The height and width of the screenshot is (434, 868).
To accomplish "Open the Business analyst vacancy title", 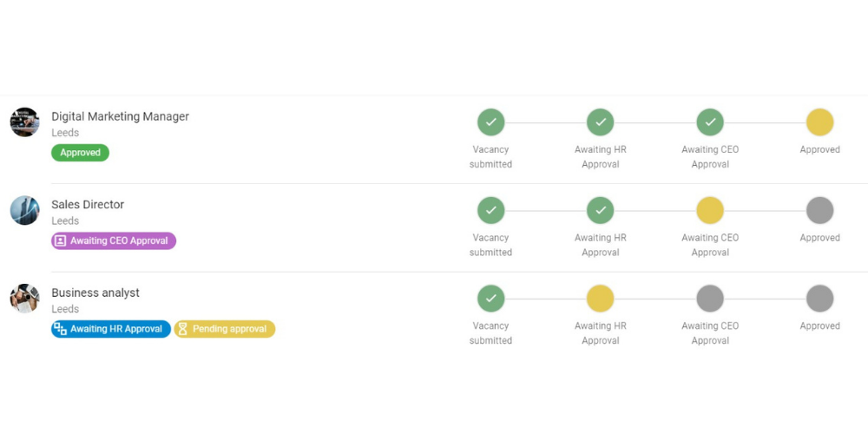I will point(95,293).
